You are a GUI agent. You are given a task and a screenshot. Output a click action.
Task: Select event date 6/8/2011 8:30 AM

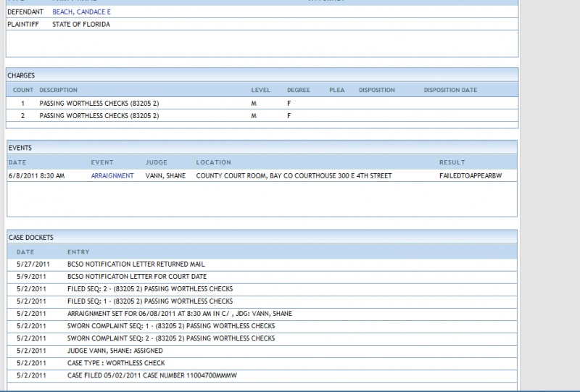tap(37, 175)
